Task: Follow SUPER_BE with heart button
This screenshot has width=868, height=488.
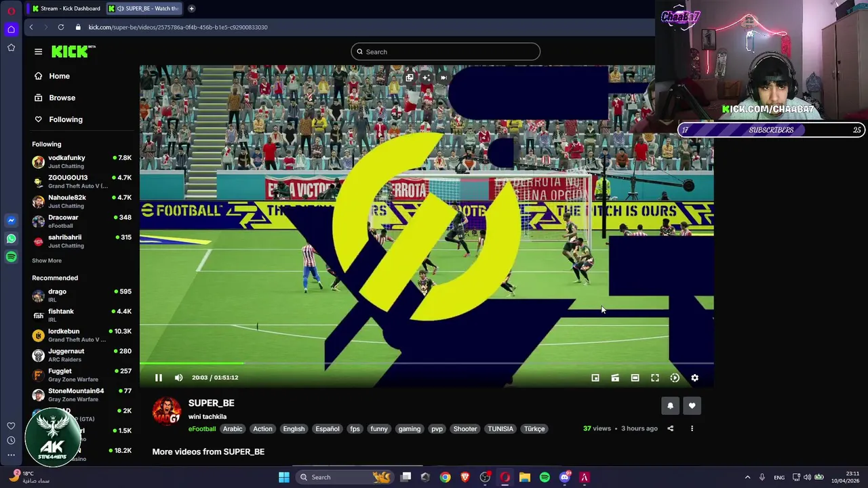Action: pyautogui.click(x=692, y=405)
